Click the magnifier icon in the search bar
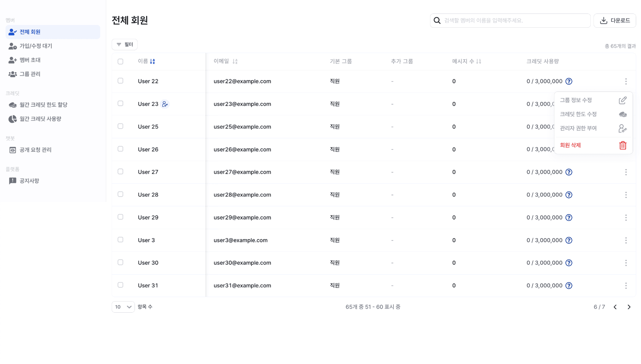Viewport: 641px width, 364px height. click(x=437, y=20)
